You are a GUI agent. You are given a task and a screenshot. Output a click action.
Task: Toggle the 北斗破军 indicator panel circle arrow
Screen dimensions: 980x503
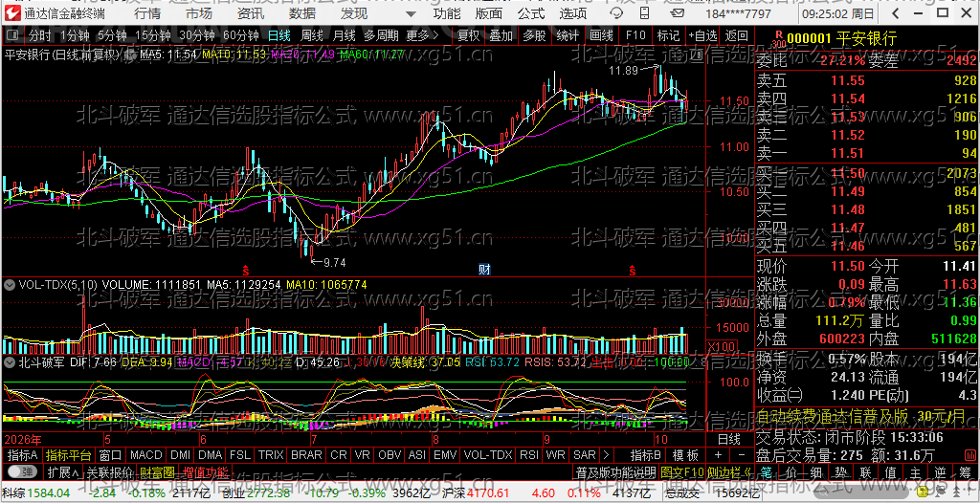(x=10, y=361)
